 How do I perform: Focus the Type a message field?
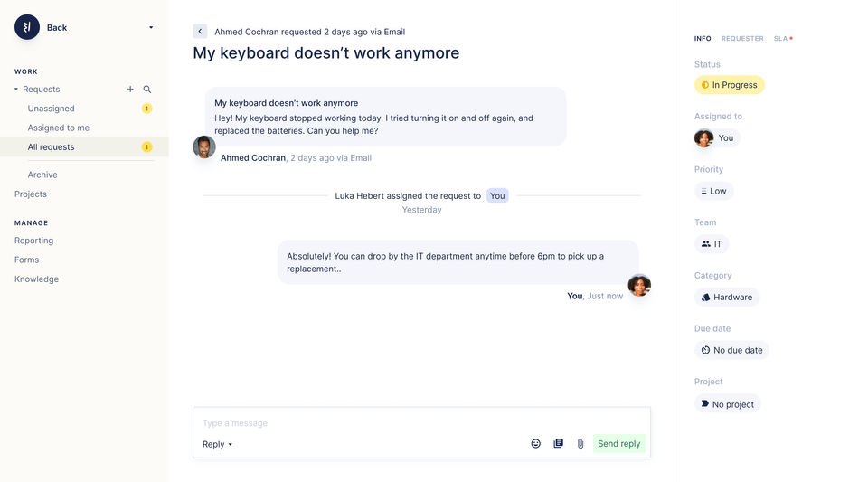pos(421,423)
